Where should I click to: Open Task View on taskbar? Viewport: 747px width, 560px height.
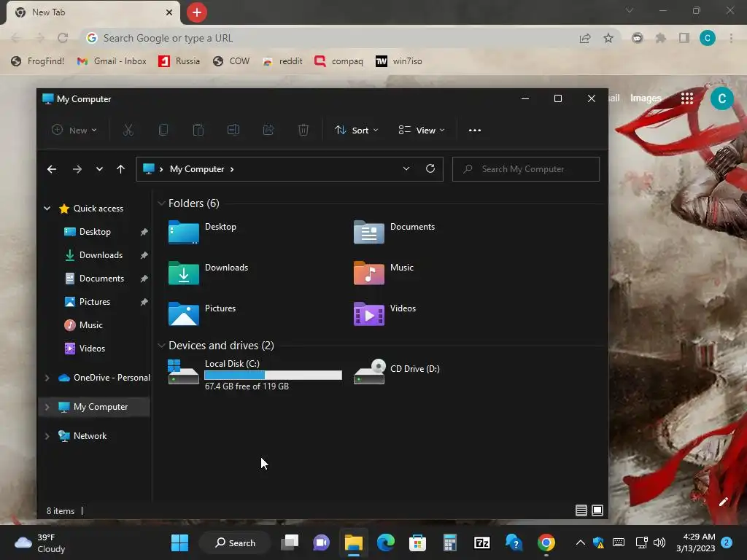pyautogui.click(x=290, y=542)
